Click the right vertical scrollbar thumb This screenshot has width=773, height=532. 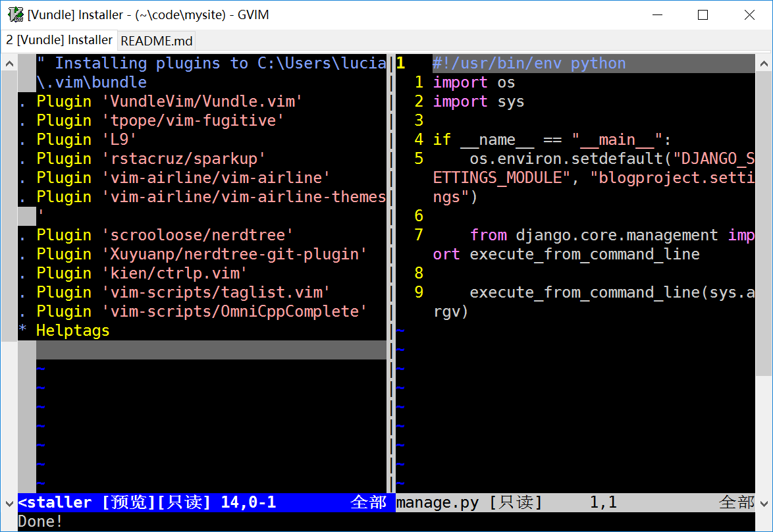point(764,223)
